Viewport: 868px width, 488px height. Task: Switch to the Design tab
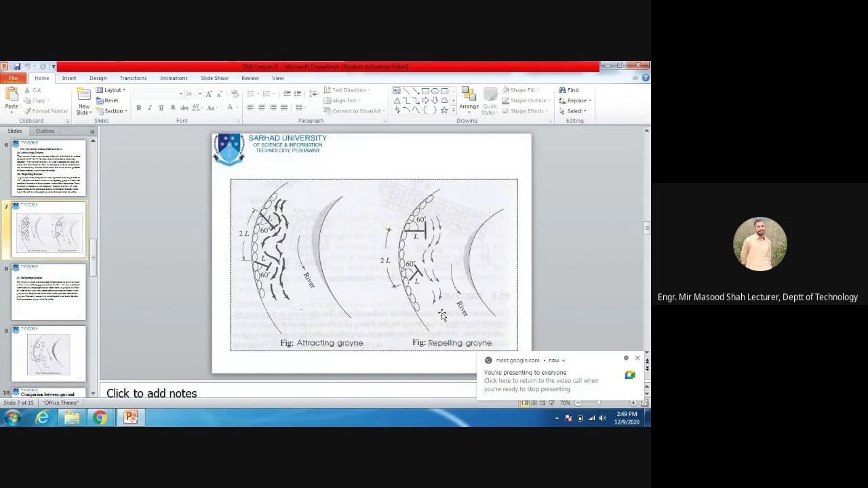pos(98,78)
